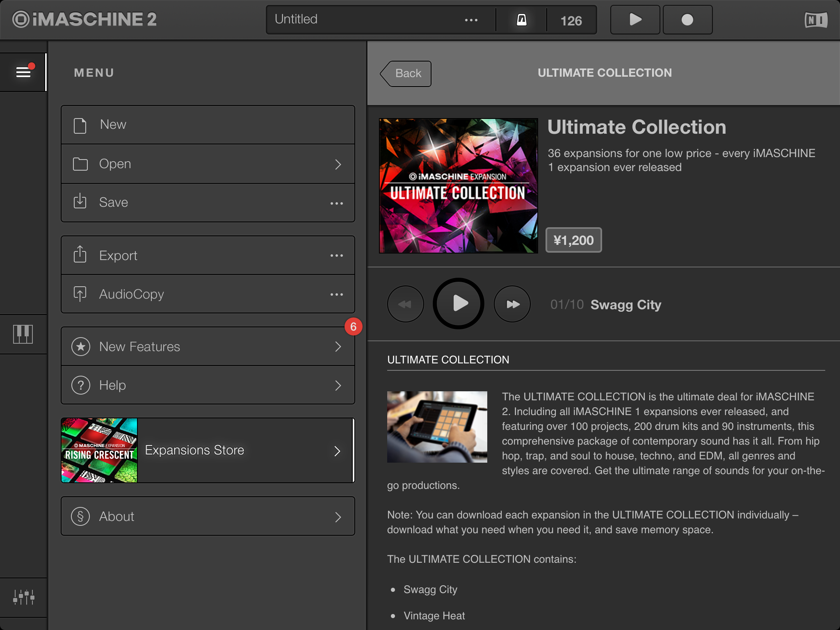Click the ULTIMATE COLLECTION section heading
Screen dimensions: 840x630
448,360
